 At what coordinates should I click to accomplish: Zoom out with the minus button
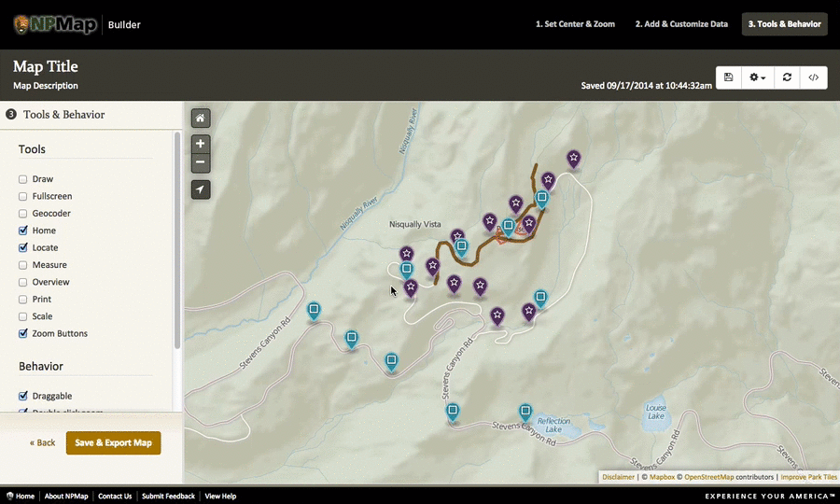pos(201,162)
